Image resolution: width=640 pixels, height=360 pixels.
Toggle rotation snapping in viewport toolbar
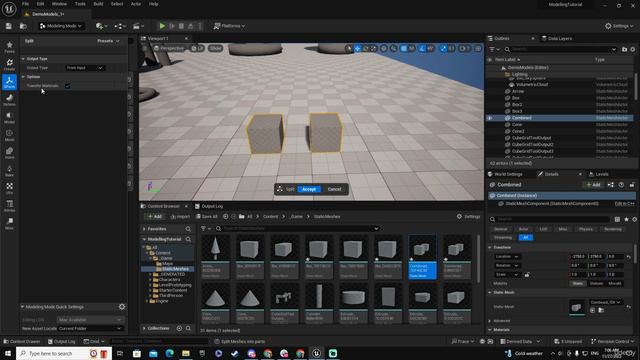click(x=422, y=48)
